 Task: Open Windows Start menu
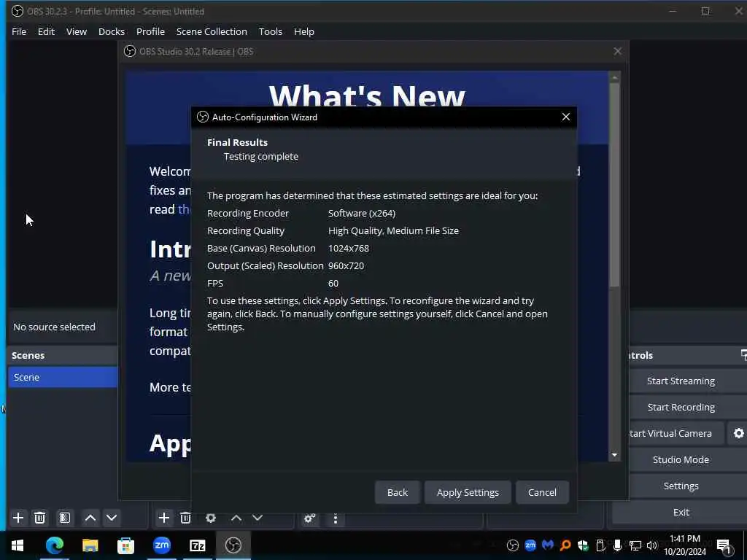[x=18, y=545]
